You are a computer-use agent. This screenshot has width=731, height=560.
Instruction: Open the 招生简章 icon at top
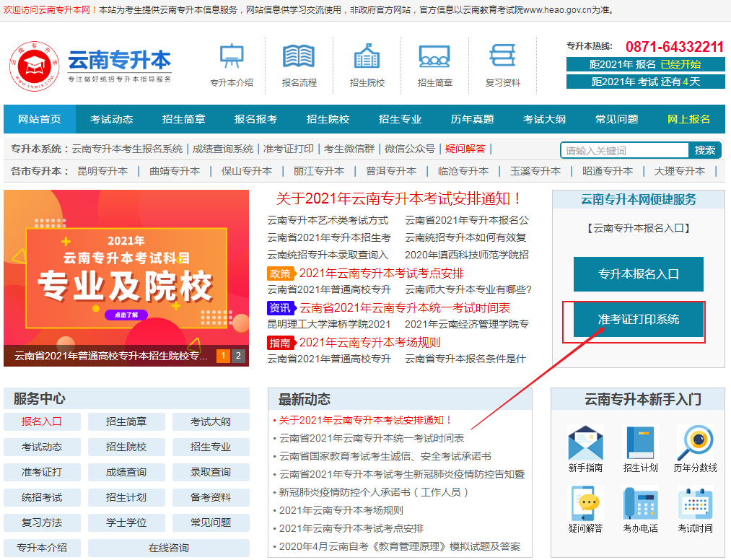[x=436, y=56]
